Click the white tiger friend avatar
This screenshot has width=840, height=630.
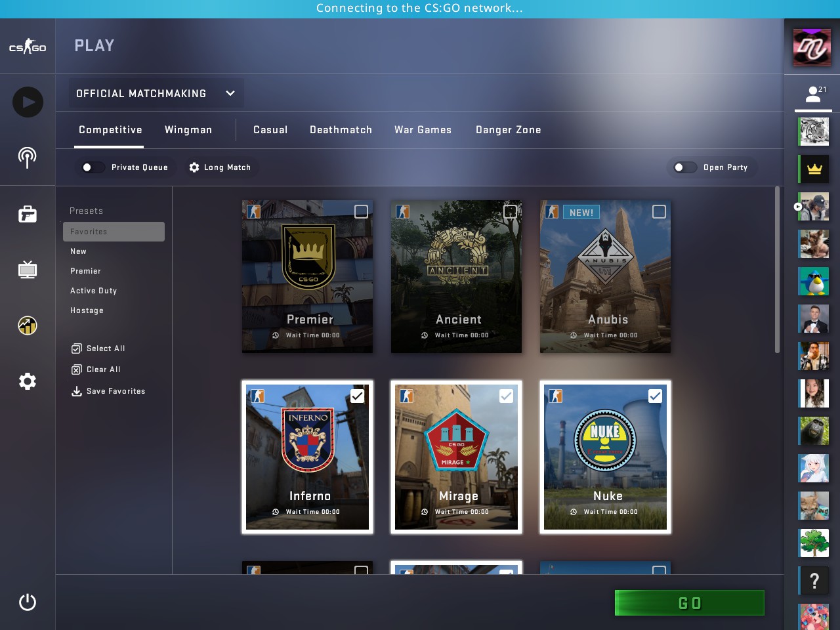[814, 131]
